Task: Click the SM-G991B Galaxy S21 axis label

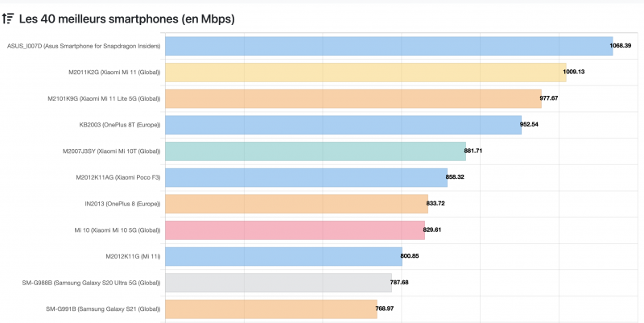Action: (103, 309)
